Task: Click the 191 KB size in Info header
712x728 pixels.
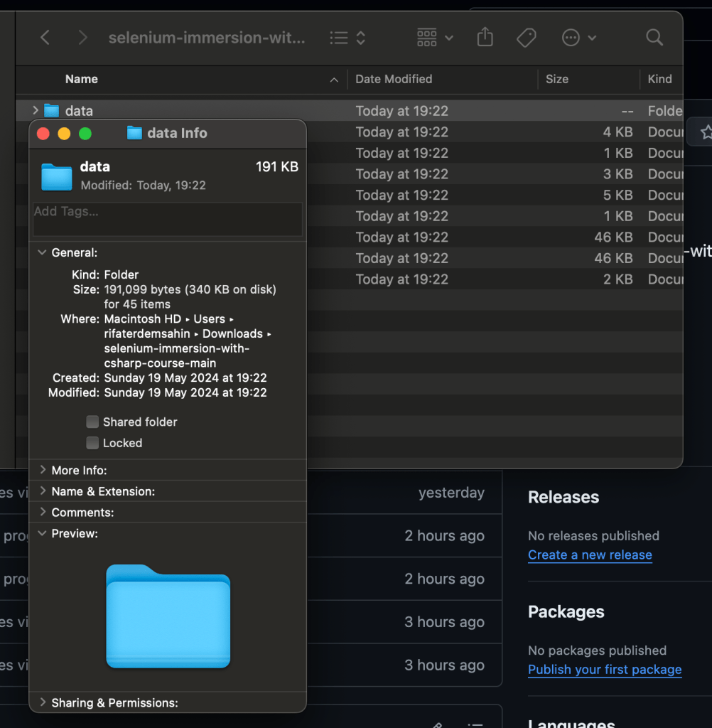Action: coord(277,166)
